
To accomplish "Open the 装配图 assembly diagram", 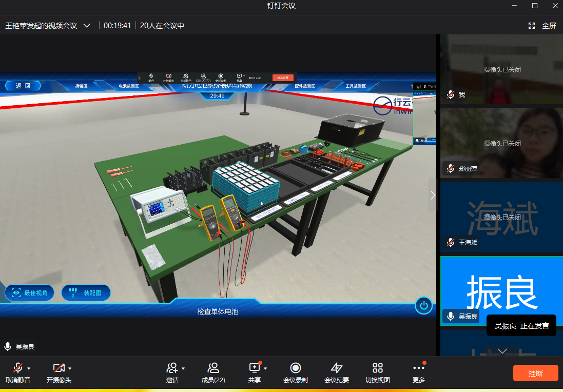I will 86,293.
